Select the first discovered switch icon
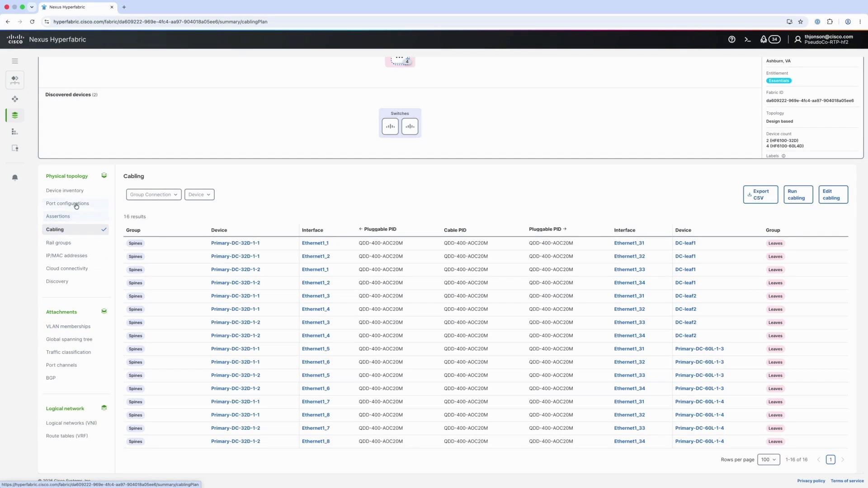The height and width of the screenshot is (488, 868). click(x=390, y=127)
